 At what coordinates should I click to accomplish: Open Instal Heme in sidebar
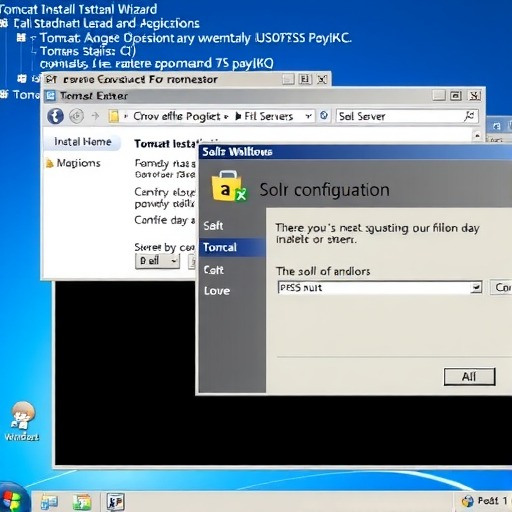point(83,142)
